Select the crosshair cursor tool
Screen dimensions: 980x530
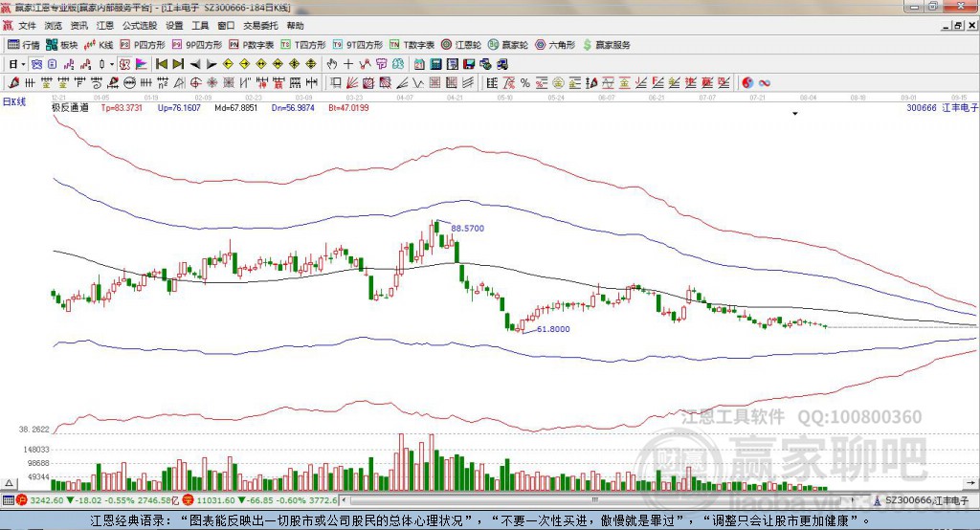[348, 64]
